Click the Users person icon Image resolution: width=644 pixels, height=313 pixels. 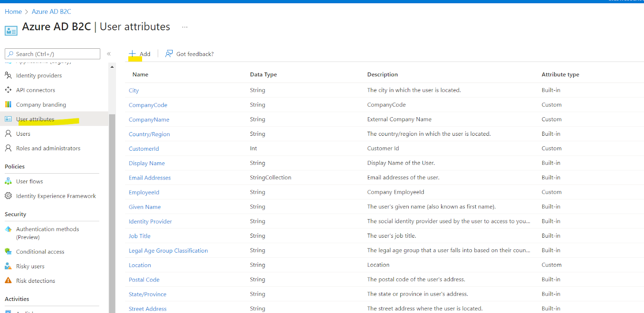[8, 133]
